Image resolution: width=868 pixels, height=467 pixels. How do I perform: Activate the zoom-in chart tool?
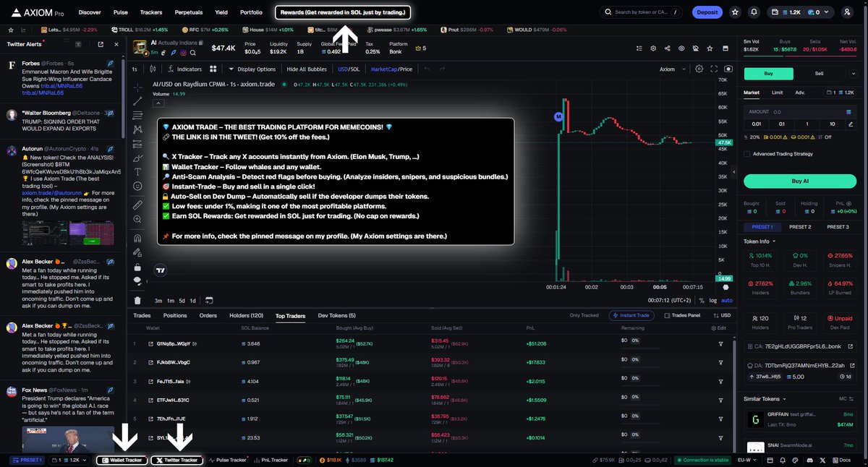(x=137, y=220)
